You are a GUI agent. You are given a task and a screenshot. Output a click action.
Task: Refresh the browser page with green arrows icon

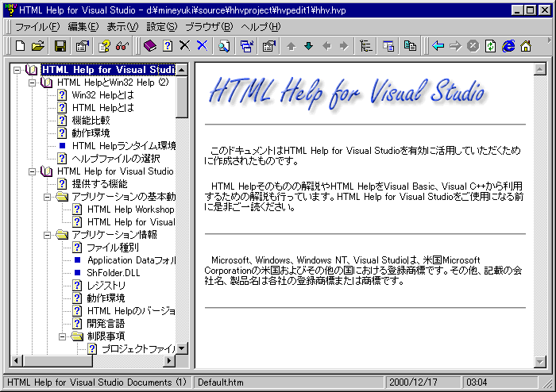coord(490,46)
